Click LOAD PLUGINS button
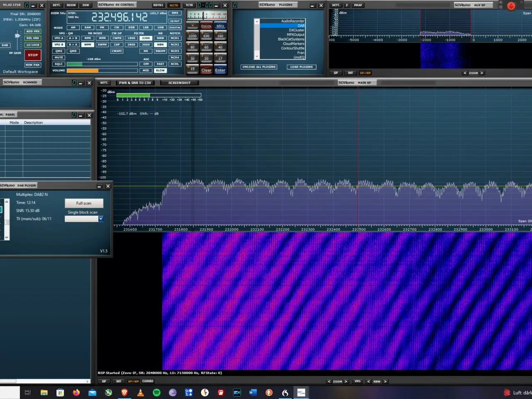 [301, 66]
